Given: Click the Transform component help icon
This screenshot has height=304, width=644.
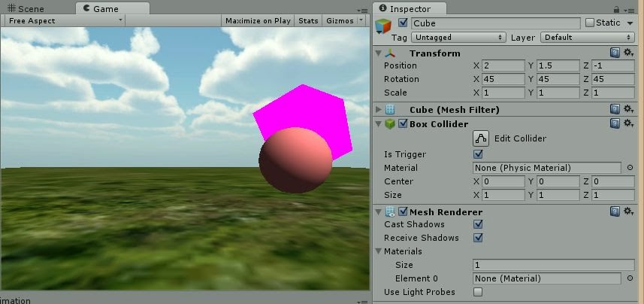Looking at the screenshot, I should [615, 53].
